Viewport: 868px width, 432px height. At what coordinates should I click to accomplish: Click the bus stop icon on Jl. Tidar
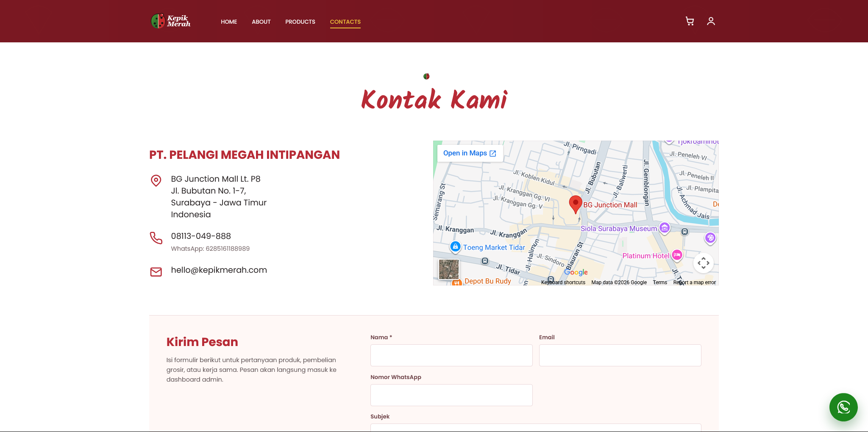click(485, 261)
